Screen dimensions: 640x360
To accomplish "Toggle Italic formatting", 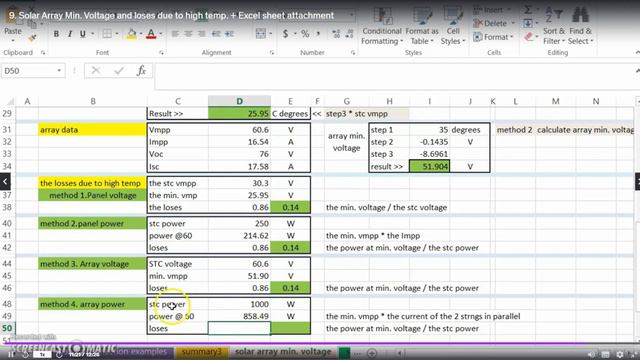I will tap(70, 34).
